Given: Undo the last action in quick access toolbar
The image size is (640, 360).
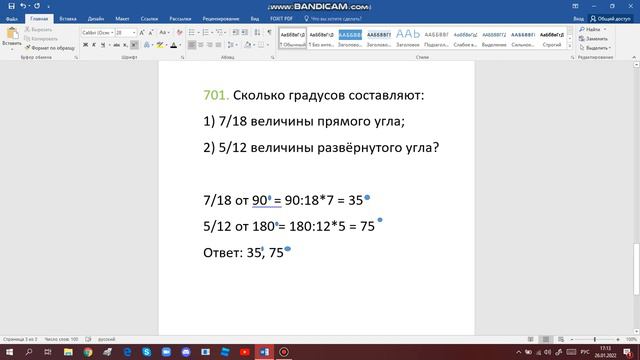Looking at the screenshot, I should click(23, 6).
